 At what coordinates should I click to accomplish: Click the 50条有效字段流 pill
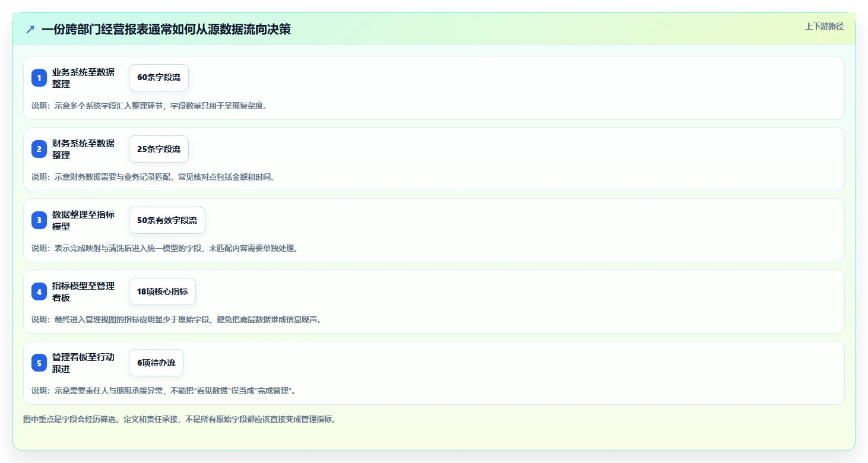pos(167,220)
